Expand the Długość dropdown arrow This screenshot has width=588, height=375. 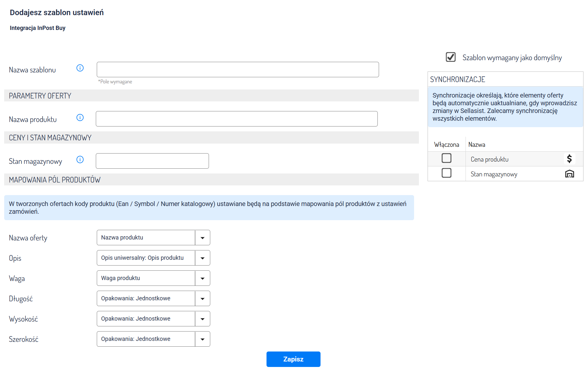point(202,299)
